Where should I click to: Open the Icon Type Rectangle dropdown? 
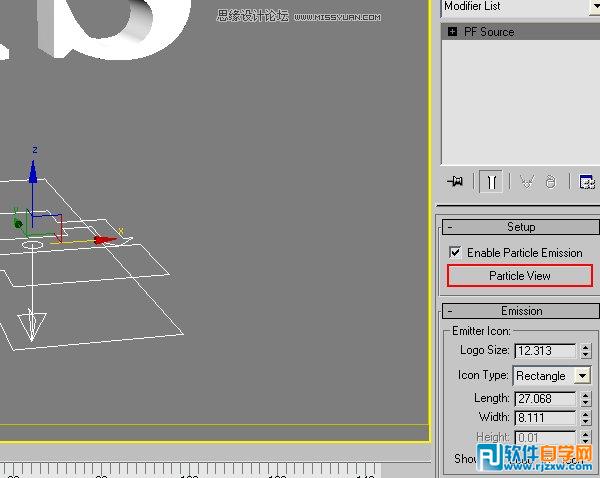click(x=552, y=375)
